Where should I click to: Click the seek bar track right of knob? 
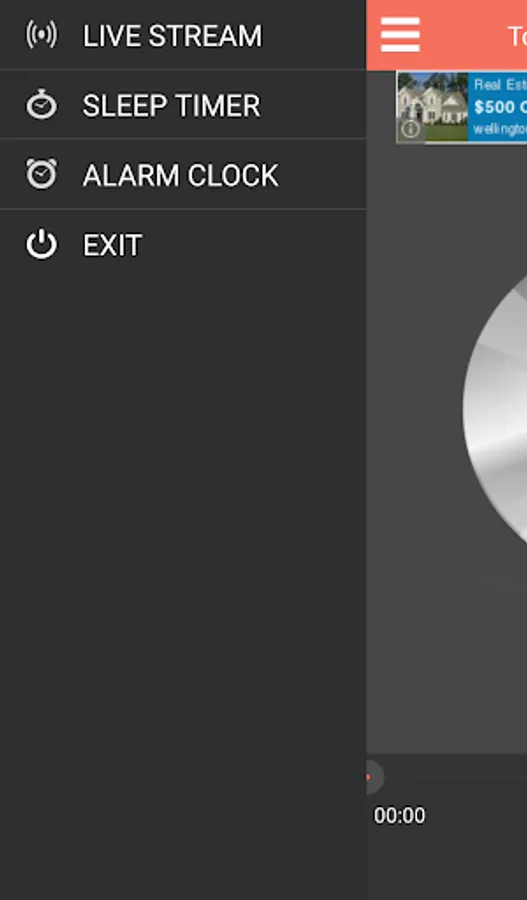(x=456, y=778)
